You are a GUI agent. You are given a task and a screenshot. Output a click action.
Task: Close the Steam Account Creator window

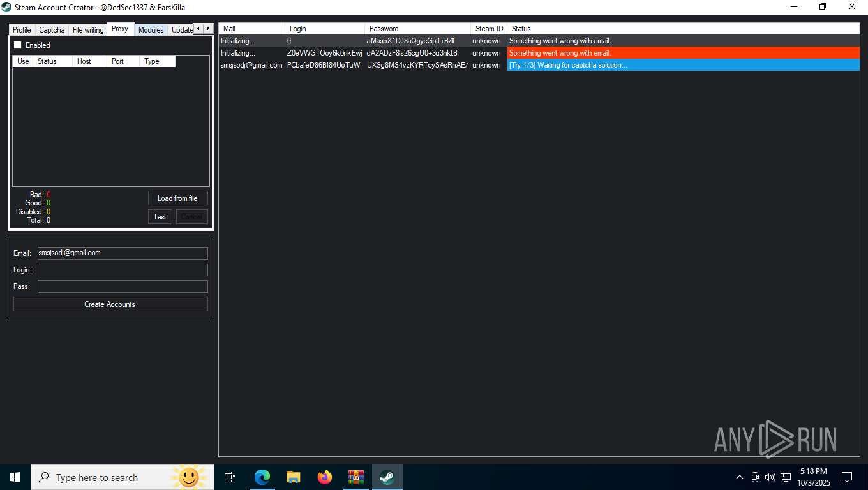pos(853,7)
